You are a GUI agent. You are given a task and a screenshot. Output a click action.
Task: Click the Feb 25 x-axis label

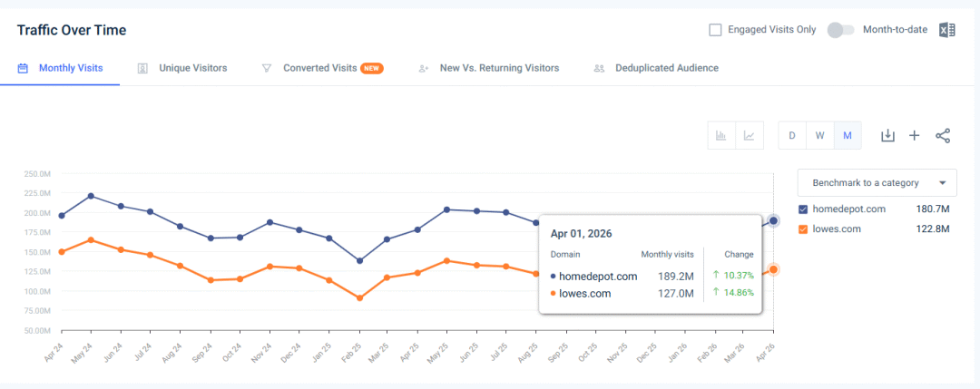click(351, 352)
